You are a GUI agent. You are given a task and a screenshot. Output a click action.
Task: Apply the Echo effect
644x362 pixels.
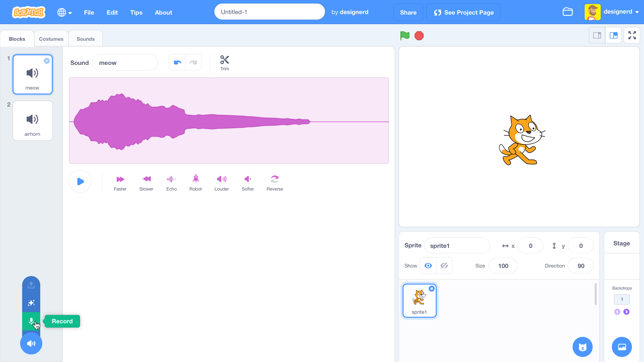point(172,183)
